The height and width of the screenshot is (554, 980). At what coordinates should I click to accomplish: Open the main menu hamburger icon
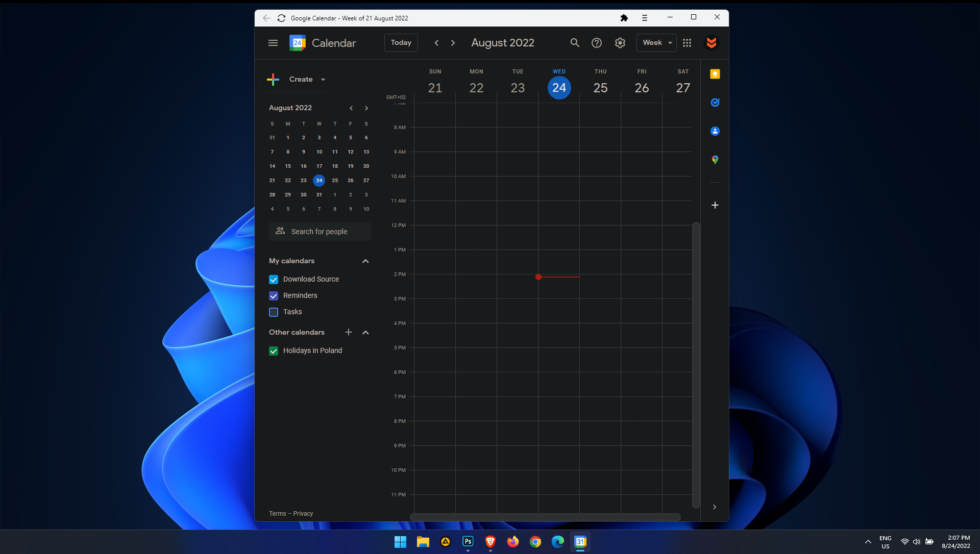point(273,43)
